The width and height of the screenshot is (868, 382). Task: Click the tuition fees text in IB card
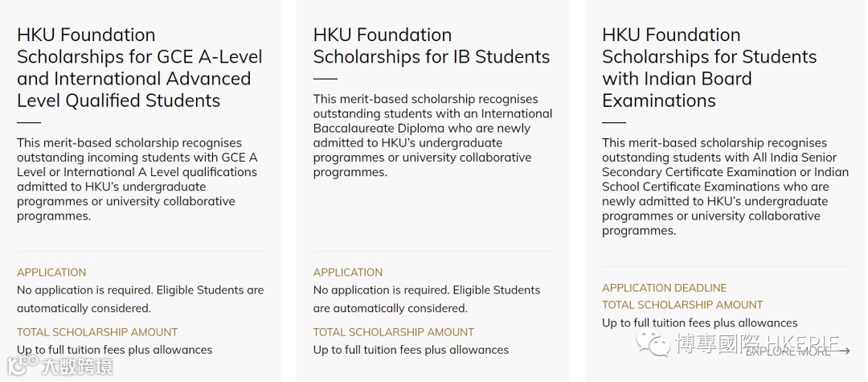(411, 350)
